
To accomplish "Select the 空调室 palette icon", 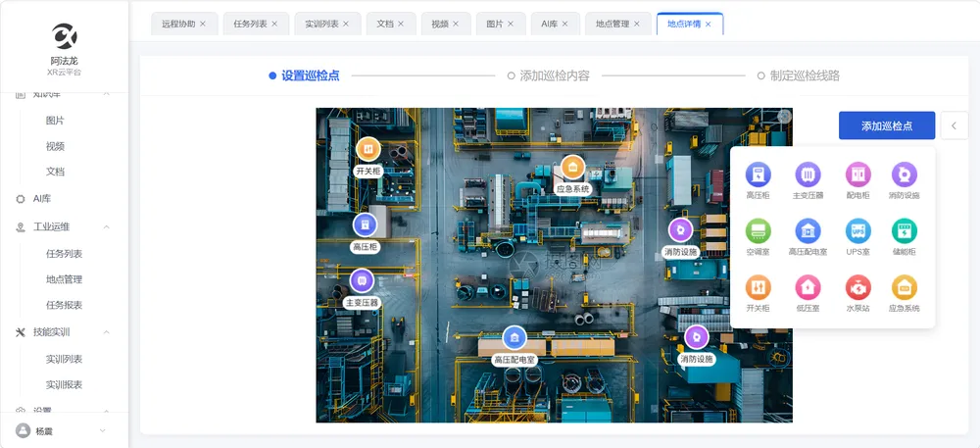I will coord(759,230).
